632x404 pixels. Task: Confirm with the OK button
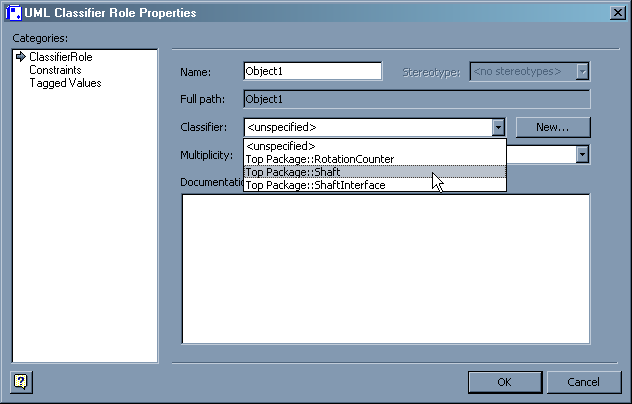click(504, 382)
